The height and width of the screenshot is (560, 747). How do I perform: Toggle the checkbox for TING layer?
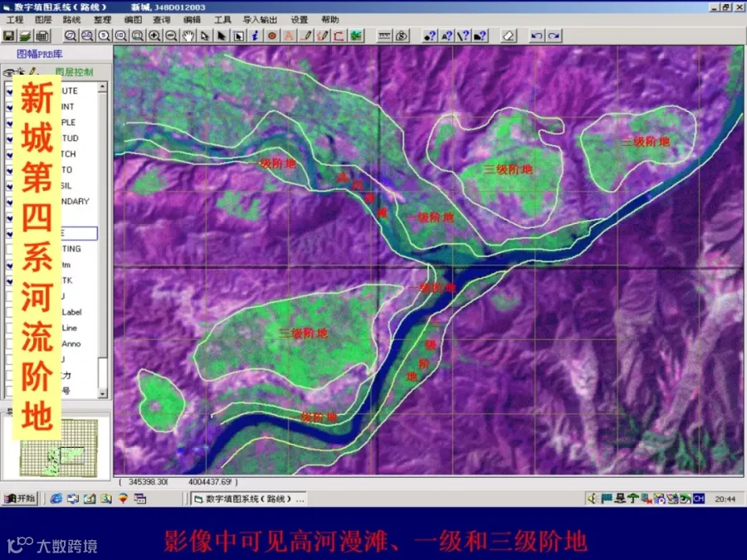tap(8, 249)
